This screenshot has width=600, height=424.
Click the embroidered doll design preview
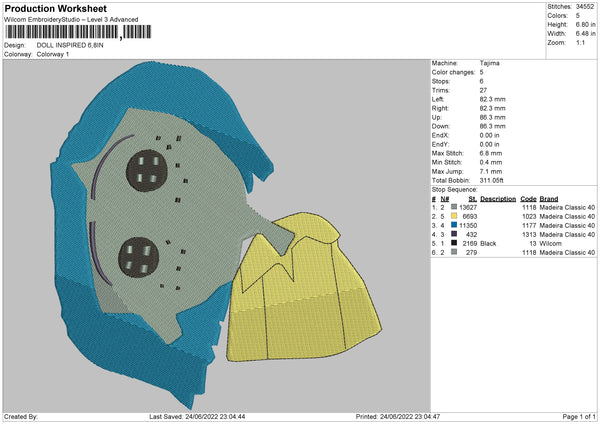point(216,234)
